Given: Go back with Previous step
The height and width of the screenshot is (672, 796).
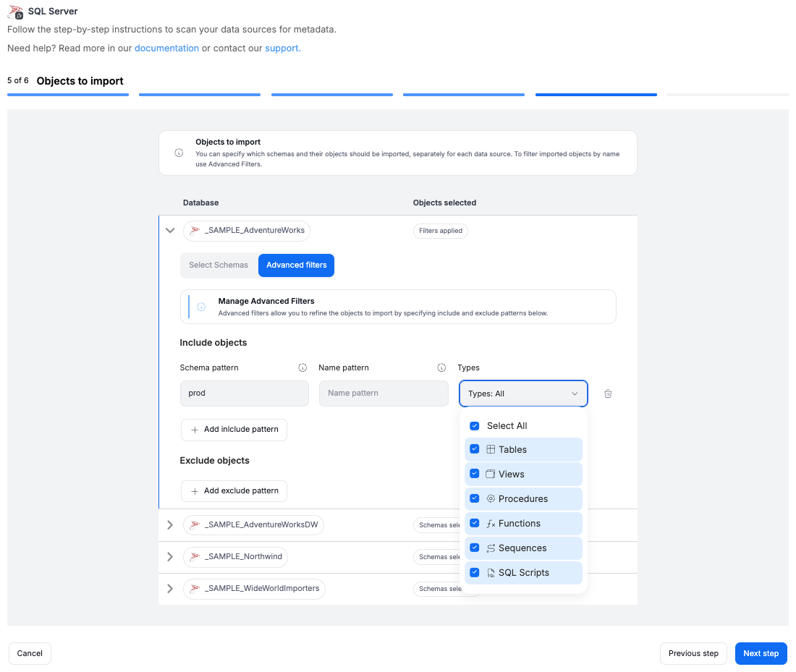Looking at the screenshot, I should (693, 653).
